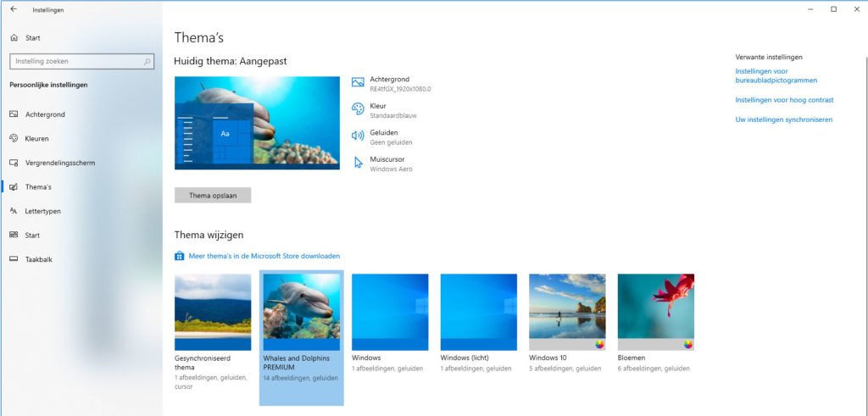Screen dimensions: 868x416
Task: Click the Instelling zoeken search field
Action: [82, 62]
